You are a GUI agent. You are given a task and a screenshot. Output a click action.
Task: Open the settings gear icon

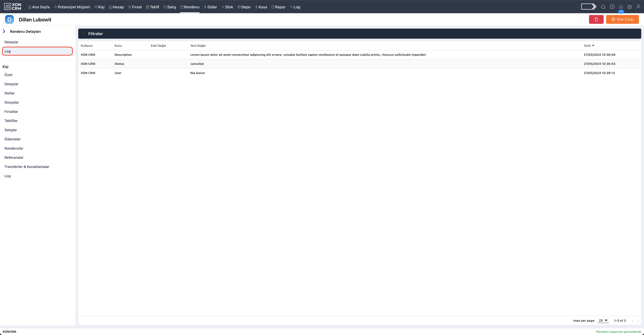tap(630, 7)
